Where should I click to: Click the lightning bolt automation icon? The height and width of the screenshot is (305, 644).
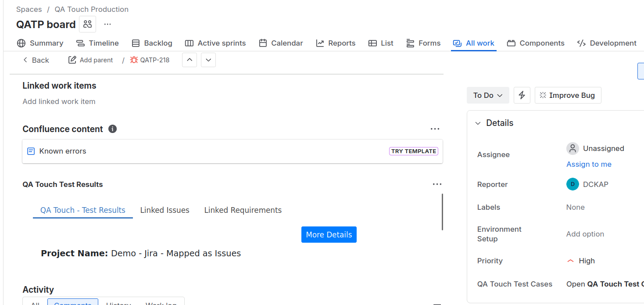(522, 95)
